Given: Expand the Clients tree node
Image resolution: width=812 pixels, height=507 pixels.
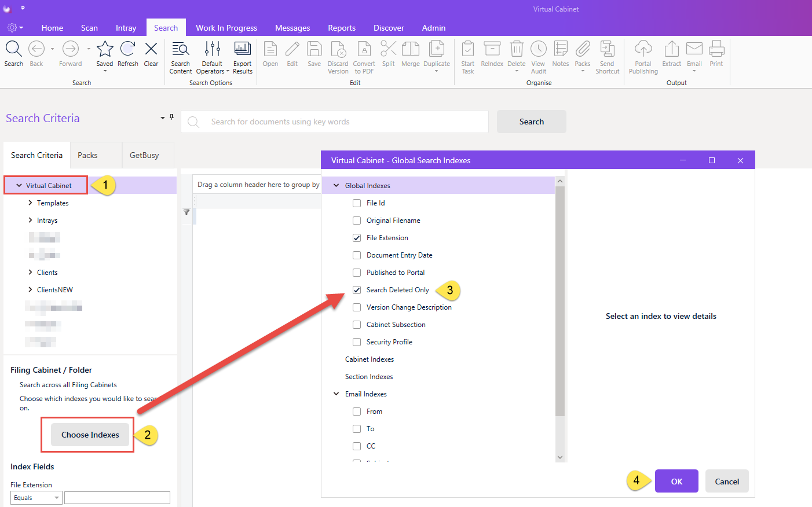Looking at the screenshot, I should [30, 272].
